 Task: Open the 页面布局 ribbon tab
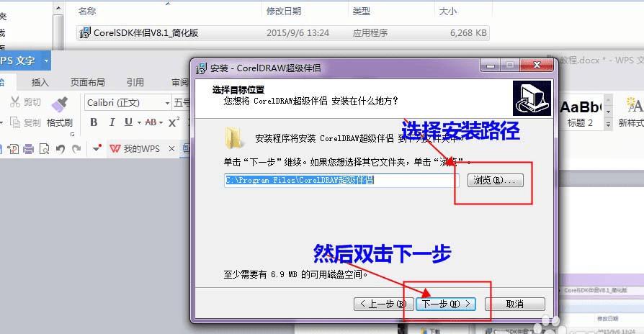tap(87, 83)
